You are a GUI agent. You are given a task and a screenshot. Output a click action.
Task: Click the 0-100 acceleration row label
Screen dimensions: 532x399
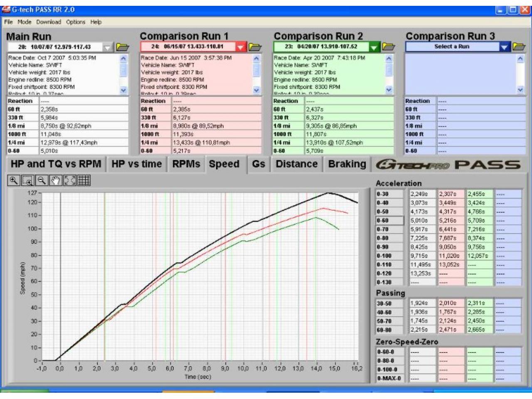(x=389, y=256)
